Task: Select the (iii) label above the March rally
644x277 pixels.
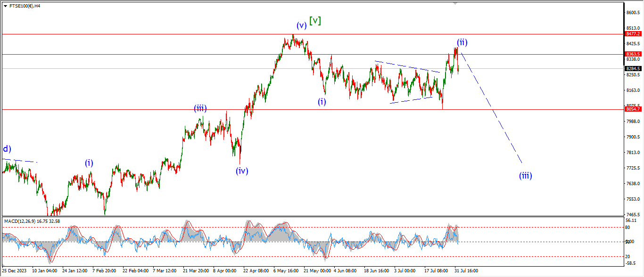Action: point(200,108)
